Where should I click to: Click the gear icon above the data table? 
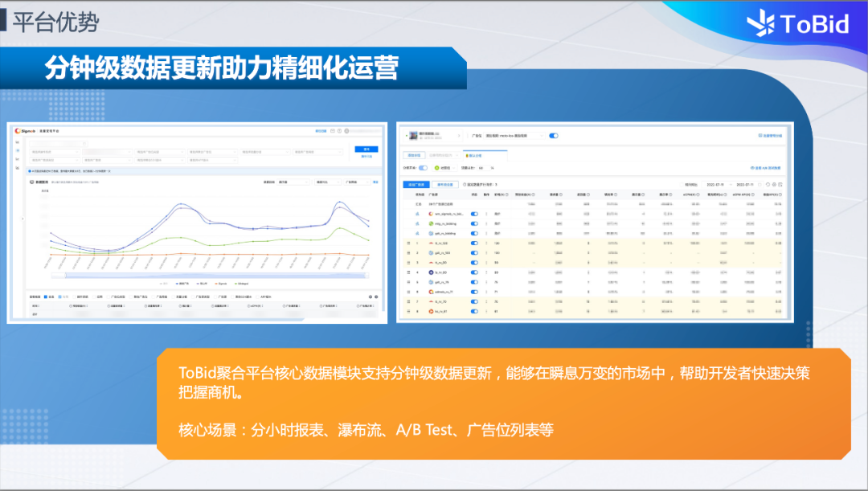(x=371, y=297)
